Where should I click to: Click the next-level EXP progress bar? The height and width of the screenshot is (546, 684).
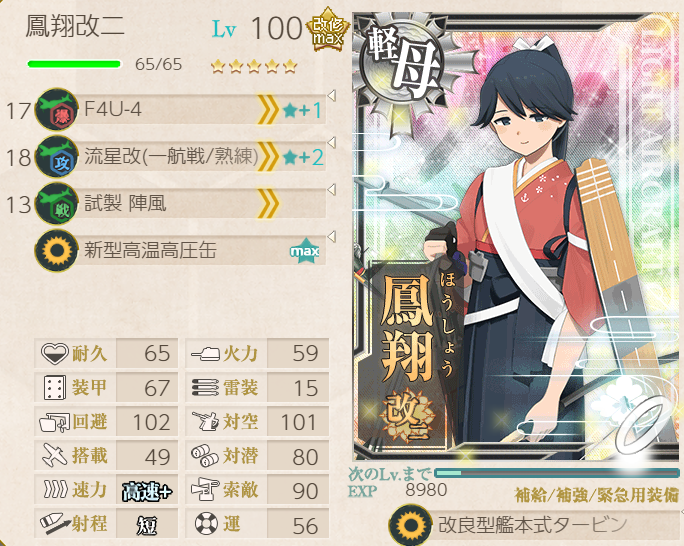(557, 473)
